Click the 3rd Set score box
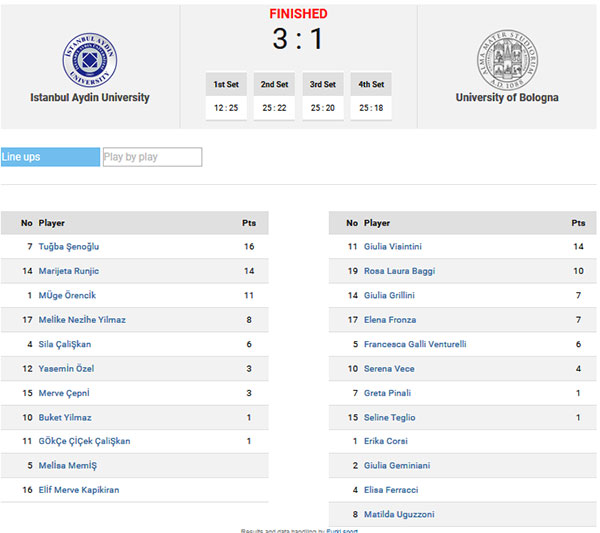Image resolution: width=600 pixels, height=533 pixels. (323, 96)
